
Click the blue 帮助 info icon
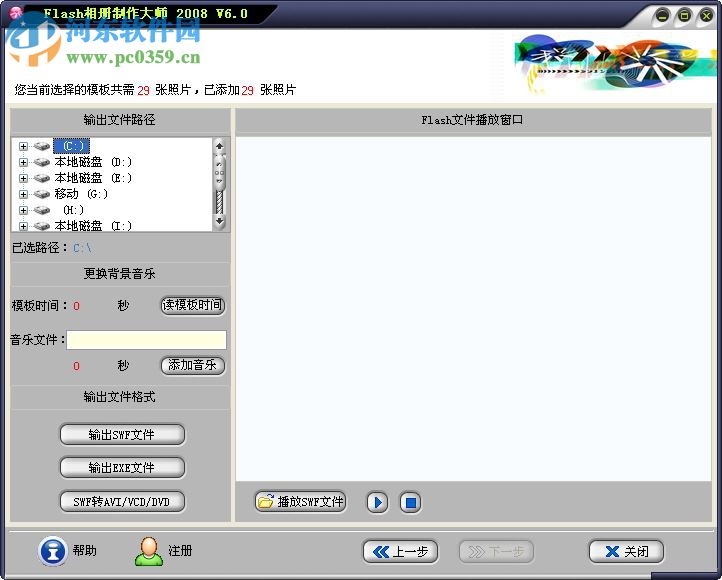tap(53, 551)
